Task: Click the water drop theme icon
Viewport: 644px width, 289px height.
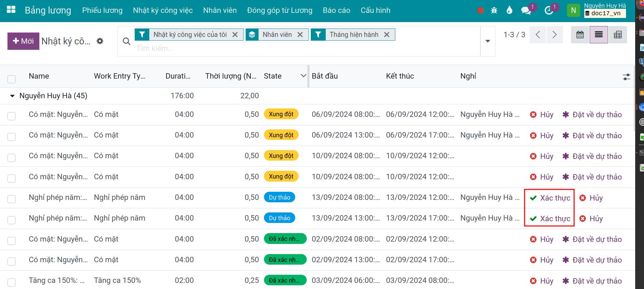Action: tap(509, 11)
